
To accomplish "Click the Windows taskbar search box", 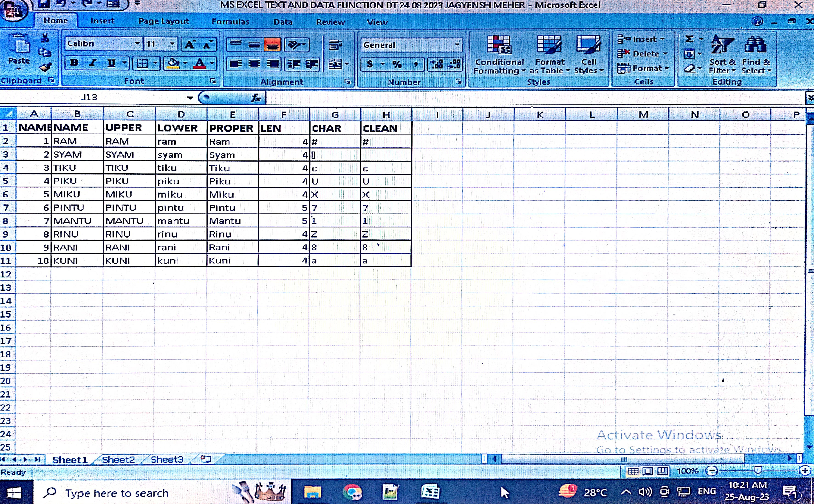I will tap(117, 493).
